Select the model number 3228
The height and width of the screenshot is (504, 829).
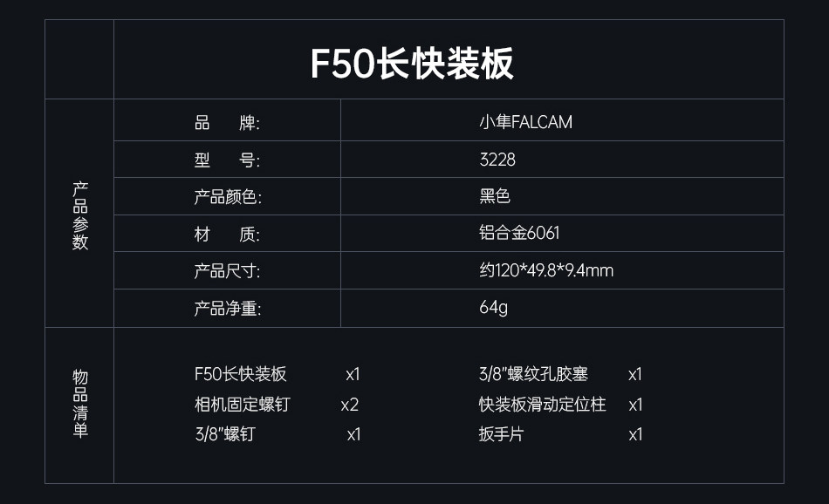497,160
